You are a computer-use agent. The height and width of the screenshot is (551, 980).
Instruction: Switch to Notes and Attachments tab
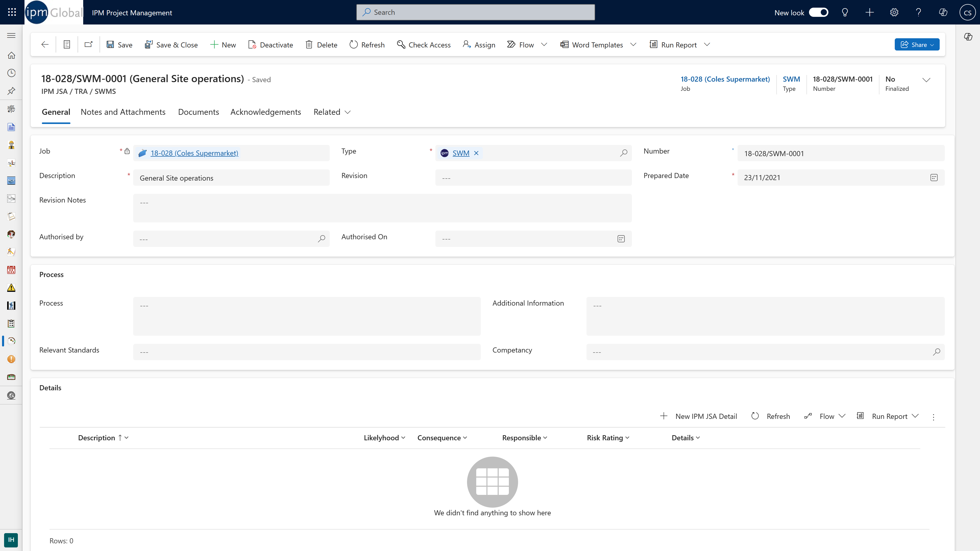(123, 112)
